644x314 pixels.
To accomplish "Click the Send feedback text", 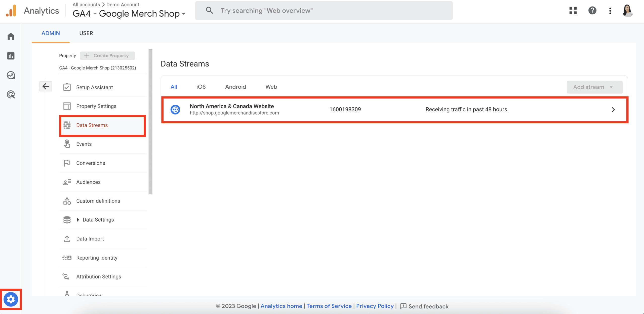I will 428,306.
